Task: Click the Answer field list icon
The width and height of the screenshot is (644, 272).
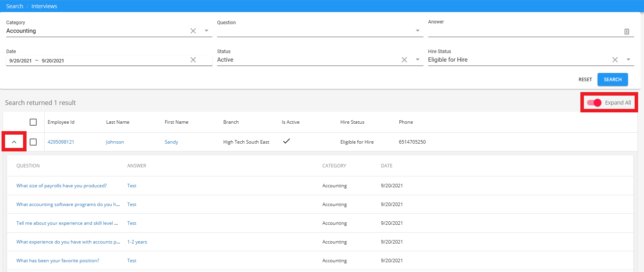Action: (626, 32)
